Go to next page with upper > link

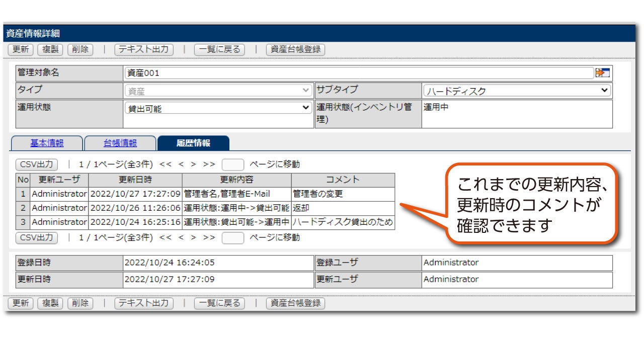click(193, 164)
